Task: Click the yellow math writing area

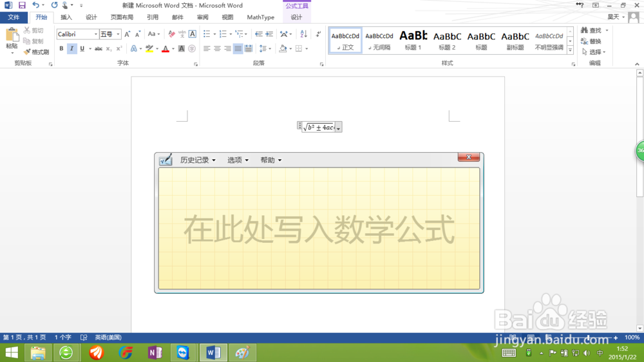Action: [319, 229]
